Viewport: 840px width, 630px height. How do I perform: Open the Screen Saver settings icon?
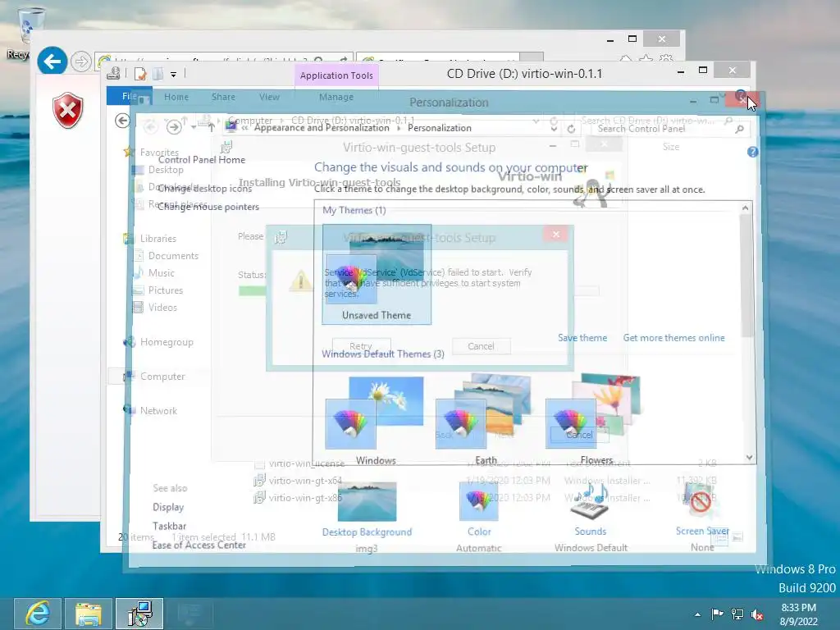pyautogui.click(x=701, y=502)
